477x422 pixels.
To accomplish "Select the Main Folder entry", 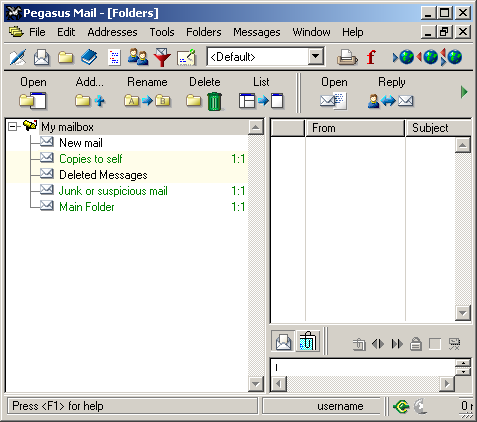I will click(87, 207).
